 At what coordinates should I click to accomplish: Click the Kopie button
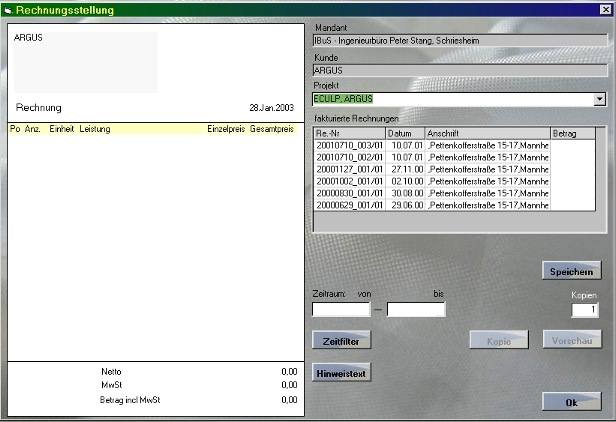pyautogui.click(x=498, y=341)
